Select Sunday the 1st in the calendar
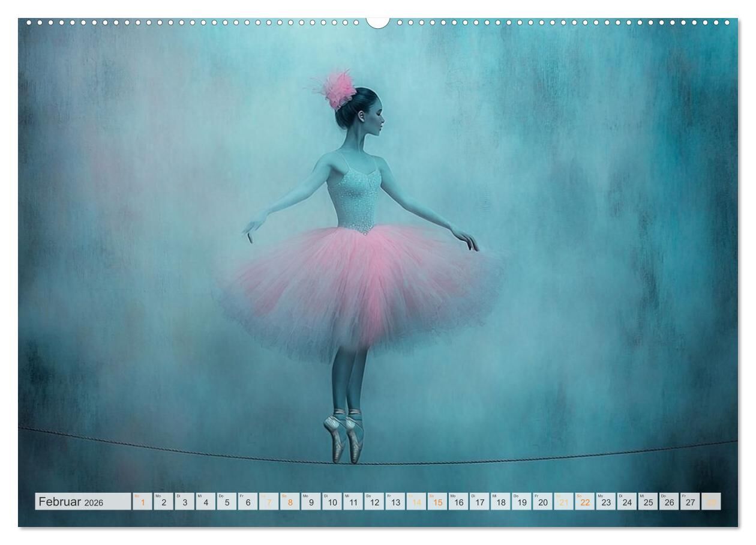This screenshot has height=545, width=756. [142, 502]
